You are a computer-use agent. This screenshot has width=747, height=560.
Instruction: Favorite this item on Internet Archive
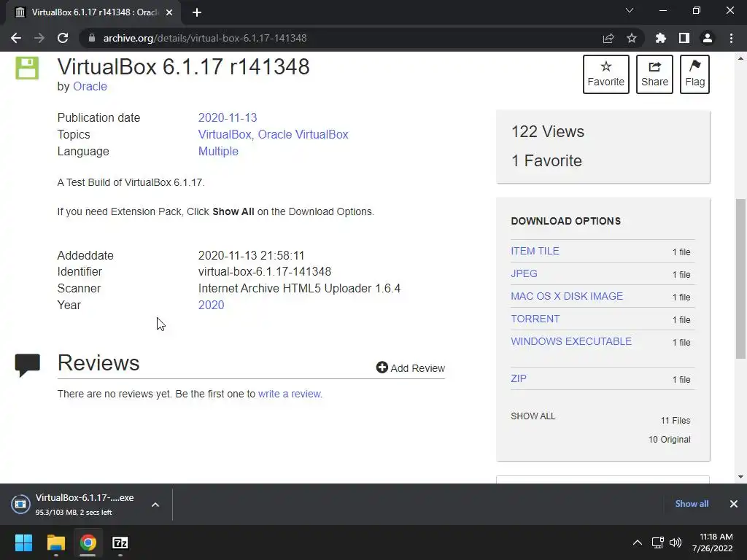[606, 74]
